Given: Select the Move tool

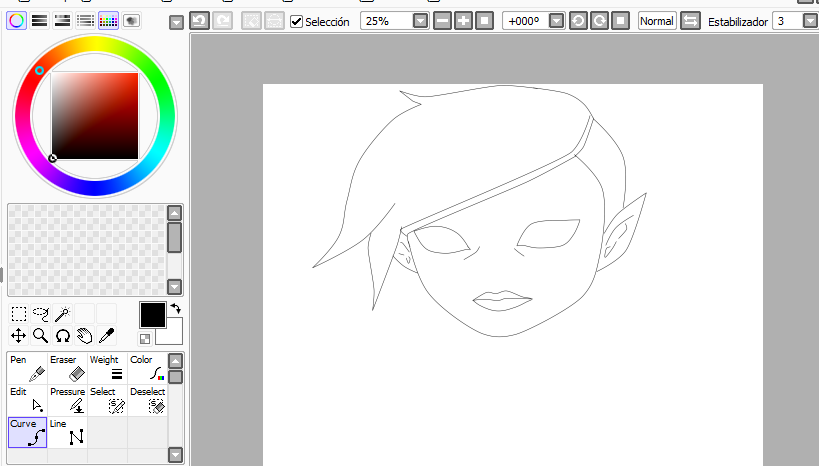Looking at the screenshot, I should [x=19, y=335].
